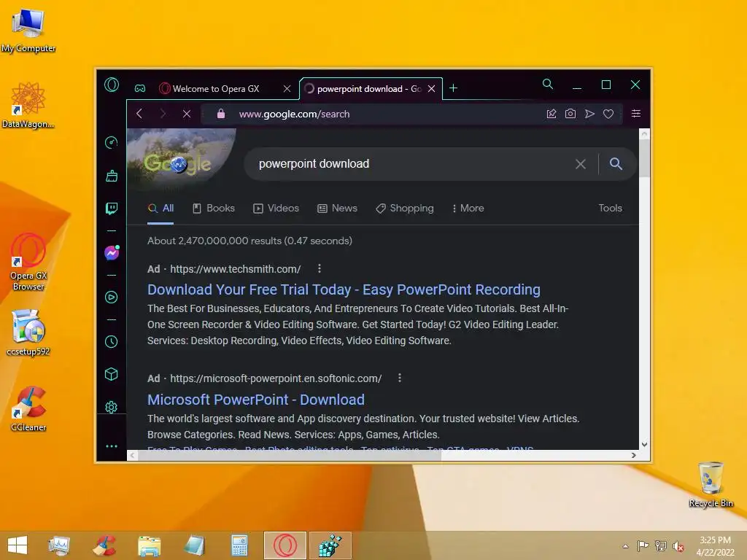Open options for techsmith ad result

tap(320, 268)
